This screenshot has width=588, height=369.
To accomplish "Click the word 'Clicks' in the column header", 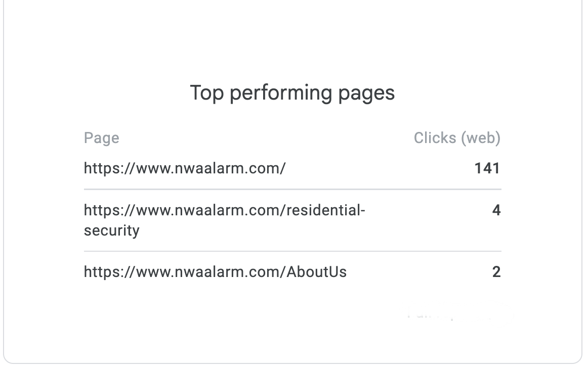I will 435,138.
